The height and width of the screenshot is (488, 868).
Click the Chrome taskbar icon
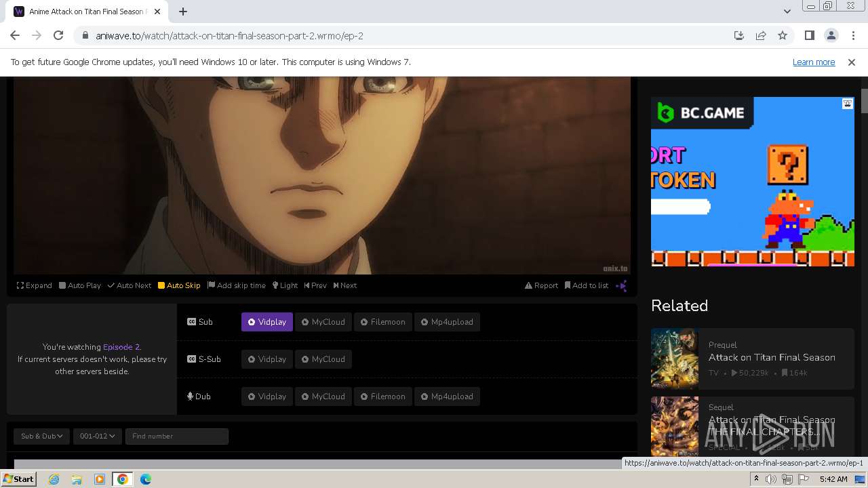coord(123,479)
